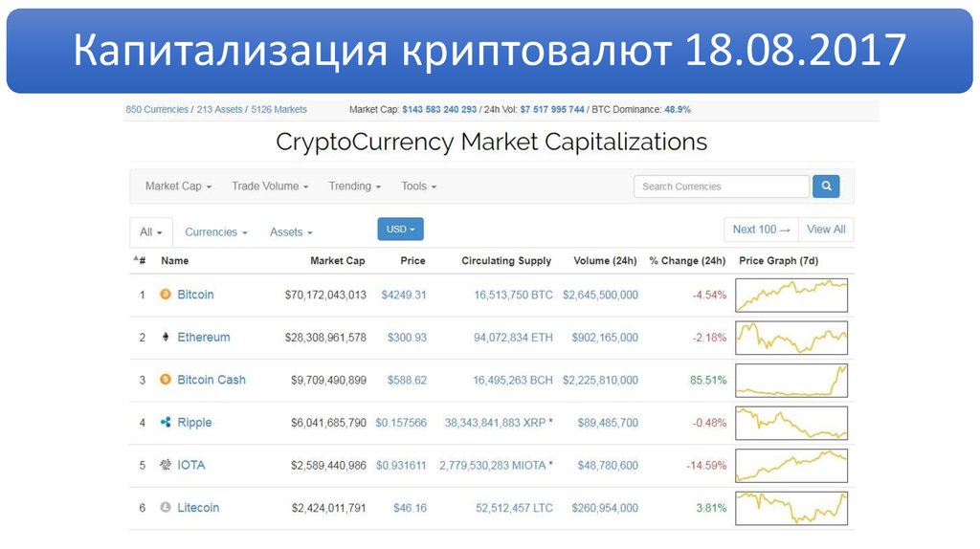Click the IOTA logo icon
Viewport: 980px width, 549px height.
[165, 465]
